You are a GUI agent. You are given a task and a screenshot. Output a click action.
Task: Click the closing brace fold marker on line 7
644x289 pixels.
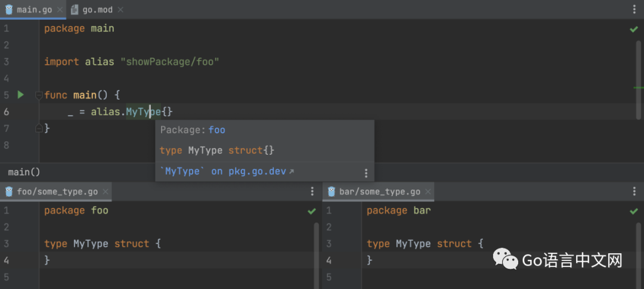39,128
